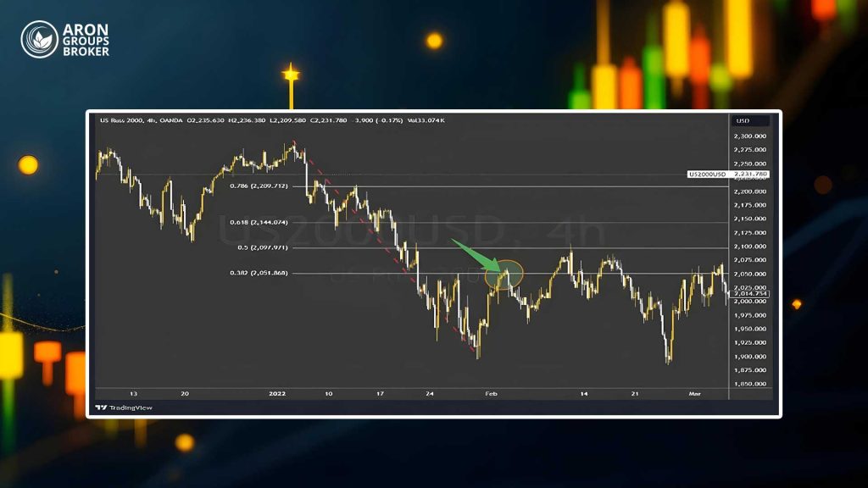Click the current price 2,014.754 tag
This screenshot has height=488, width=868.
pyautogui.click(x=751, y=294)
